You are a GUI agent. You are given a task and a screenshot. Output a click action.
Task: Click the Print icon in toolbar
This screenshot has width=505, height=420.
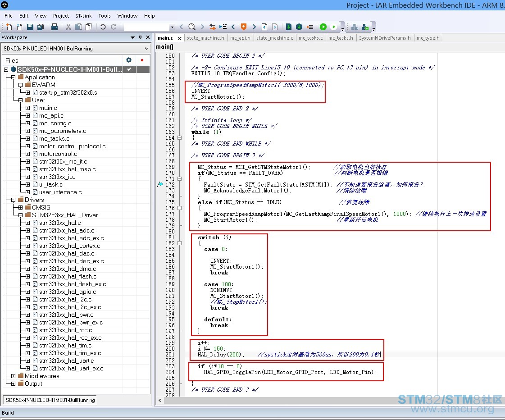[54, 27]
